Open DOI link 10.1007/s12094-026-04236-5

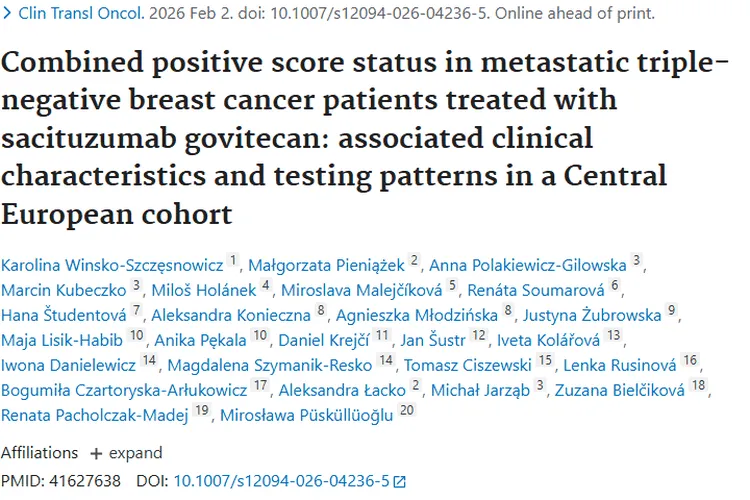tap(281, 481)
